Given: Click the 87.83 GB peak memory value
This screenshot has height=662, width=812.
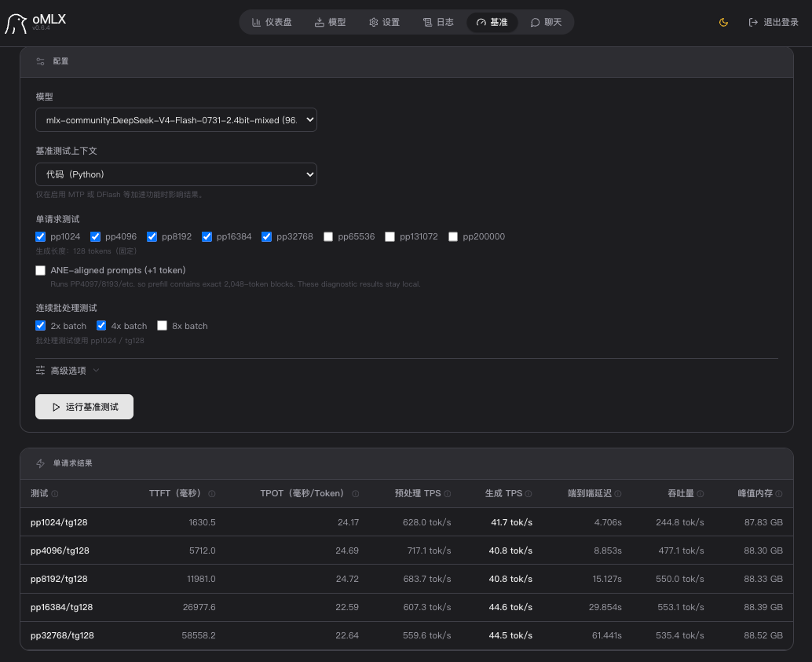Looking at the screenshot, I should click(x=763, y=523).
